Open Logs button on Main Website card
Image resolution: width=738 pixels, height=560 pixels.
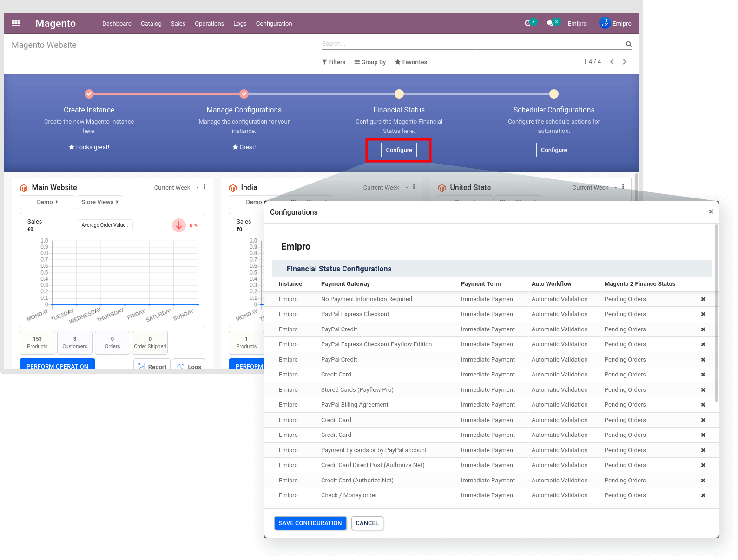(x=189, y=365)
